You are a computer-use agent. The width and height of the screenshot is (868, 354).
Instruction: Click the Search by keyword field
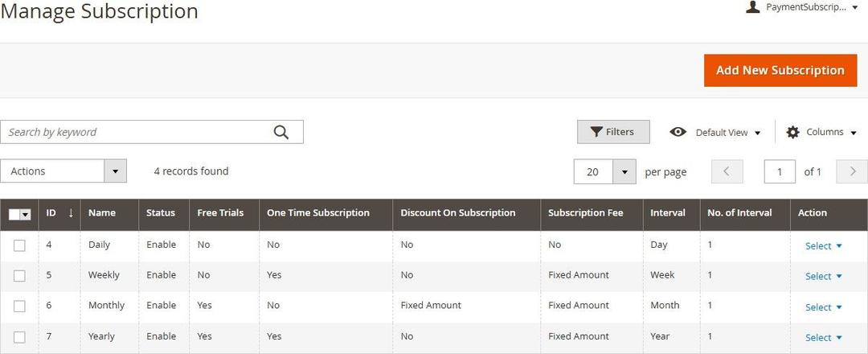pyautogui.click(x=137, y=132)
